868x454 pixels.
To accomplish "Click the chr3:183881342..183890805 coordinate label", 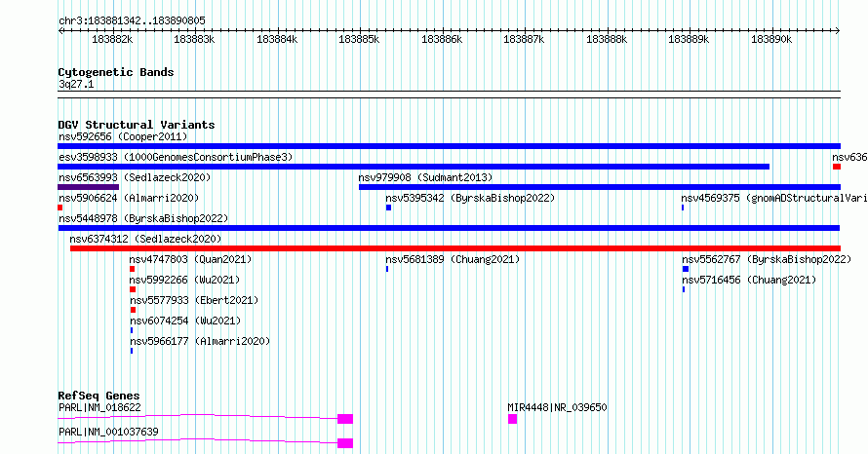I will pos(132,21).
